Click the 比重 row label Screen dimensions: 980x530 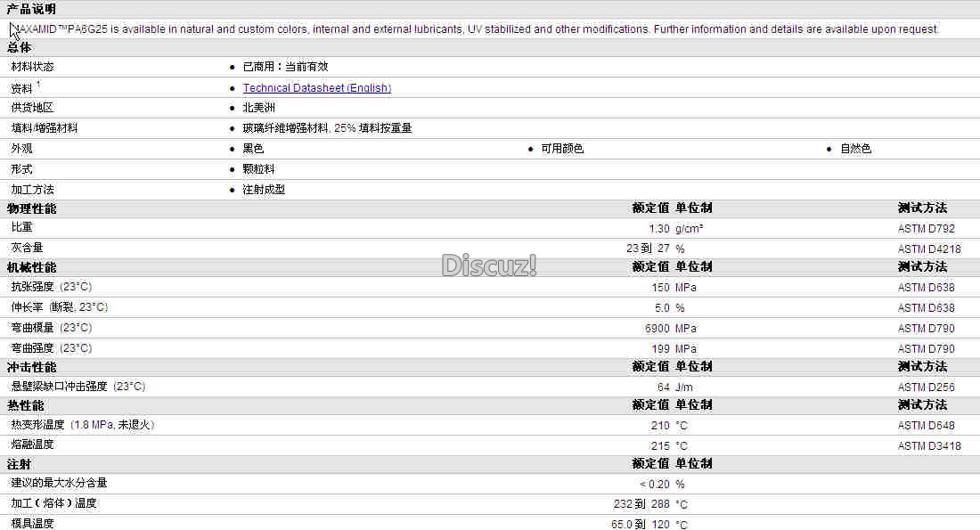click(x=22, y=227)
